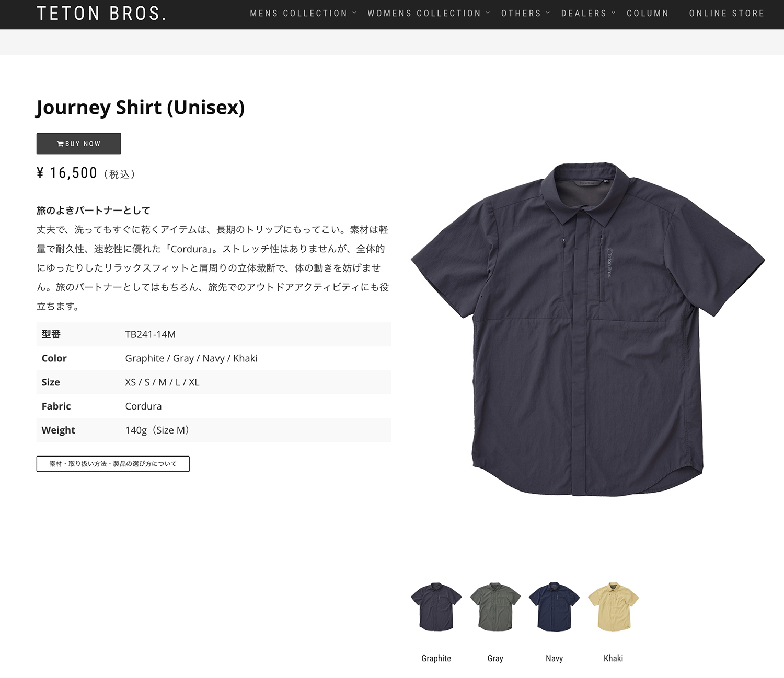This screenshot has height=678, width=784.
Task: Open the DEALERS chevron menu
Action: click(588, 14)
